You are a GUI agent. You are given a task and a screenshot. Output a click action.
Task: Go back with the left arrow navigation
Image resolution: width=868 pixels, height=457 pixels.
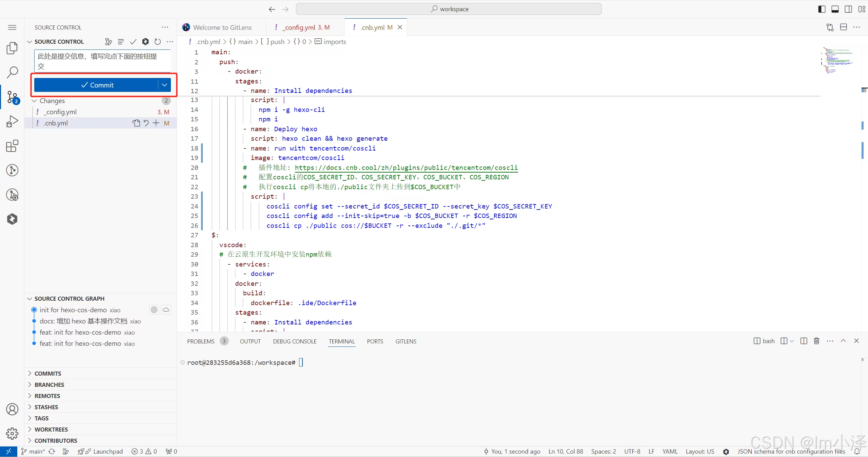coord(272,9)
